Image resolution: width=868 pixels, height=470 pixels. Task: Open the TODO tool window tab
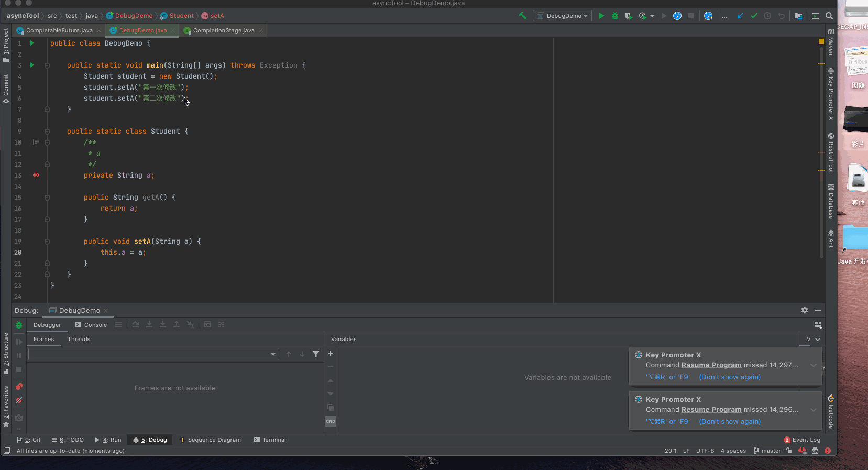[x=68, y=440]
